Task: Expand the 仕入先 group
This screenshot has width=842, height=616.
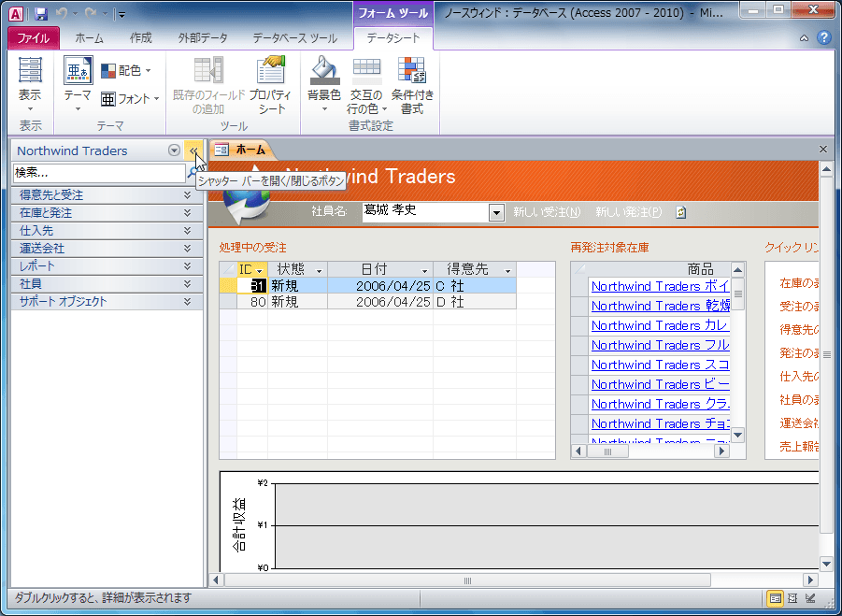Action: (x=107, y=230)
